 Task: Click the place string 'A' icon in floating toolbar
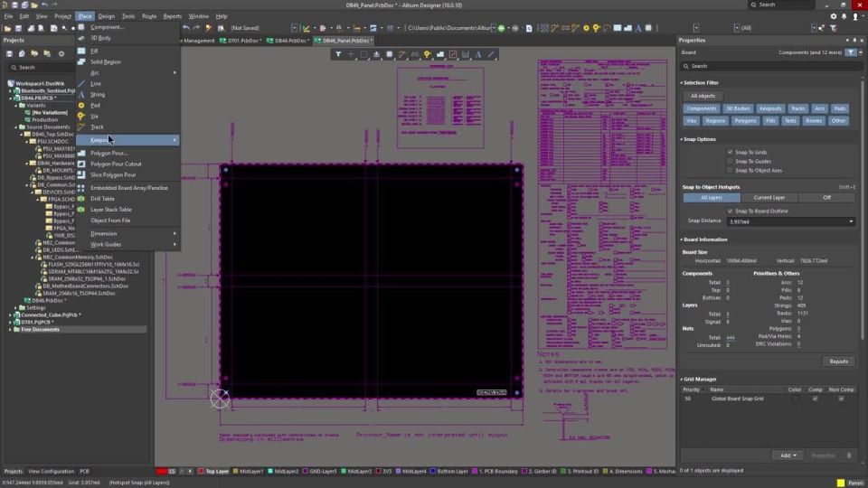(x=478, y=54)
